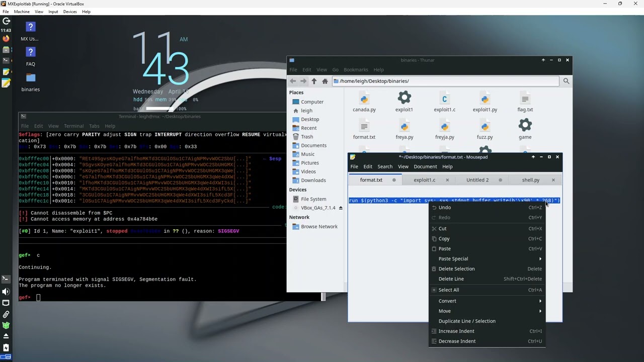Close the shell.py tab
Screen dimensions: 644x362
553,180
